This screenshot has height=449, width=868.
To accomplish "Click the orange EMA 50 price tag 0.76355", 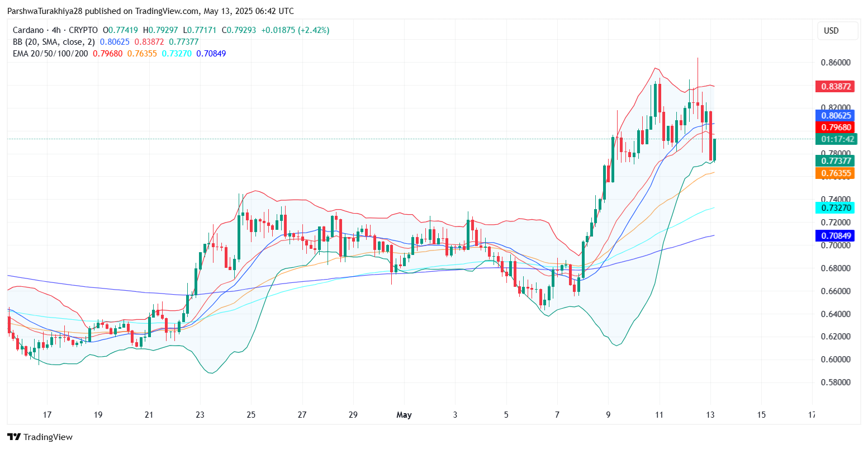I will tap(836, 173).
